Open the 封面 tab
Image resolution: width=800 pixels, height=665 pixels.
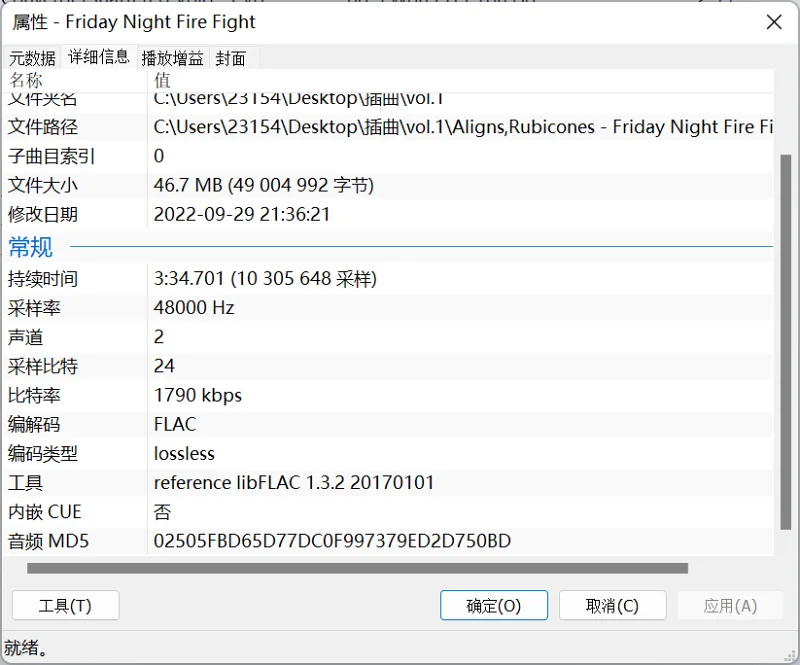[231, 58]
